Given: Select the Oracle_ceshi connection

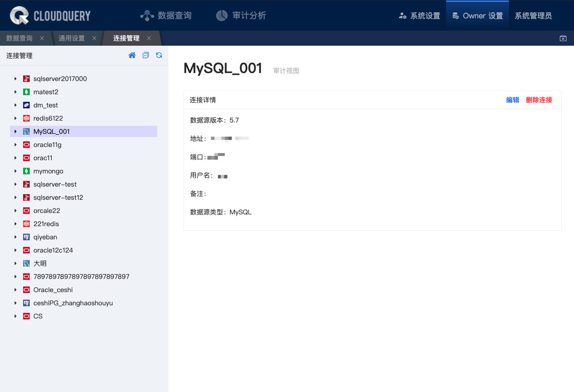Looking at the screenshot, I should pos(53,290).
